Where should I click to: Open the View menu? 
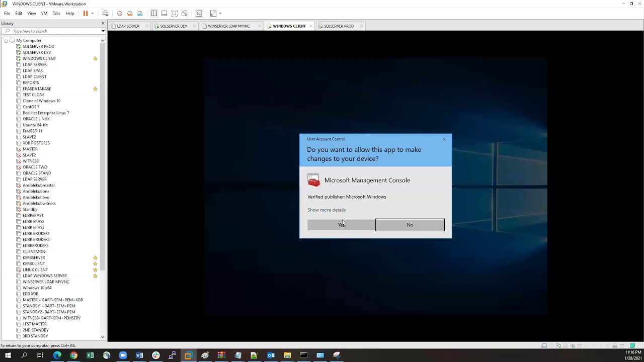coord(31,13)
